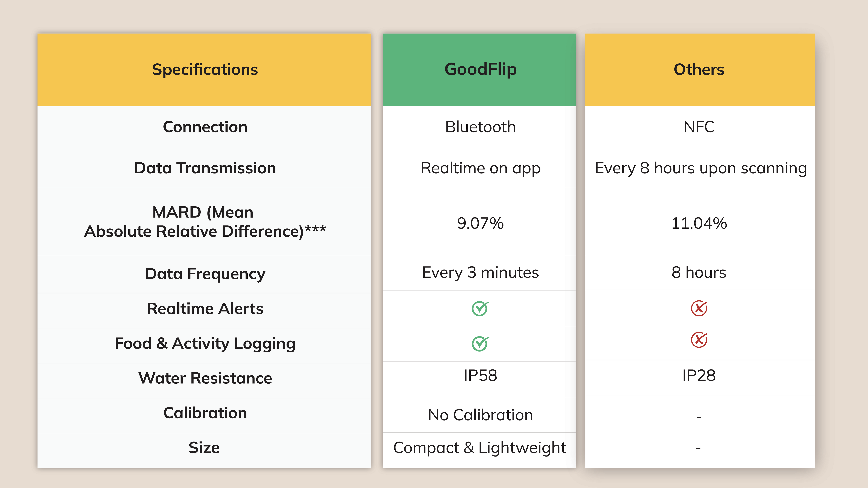Click the Data Transmission row label
The width and height of the screenshot is (868, 488).
(205, 168)
